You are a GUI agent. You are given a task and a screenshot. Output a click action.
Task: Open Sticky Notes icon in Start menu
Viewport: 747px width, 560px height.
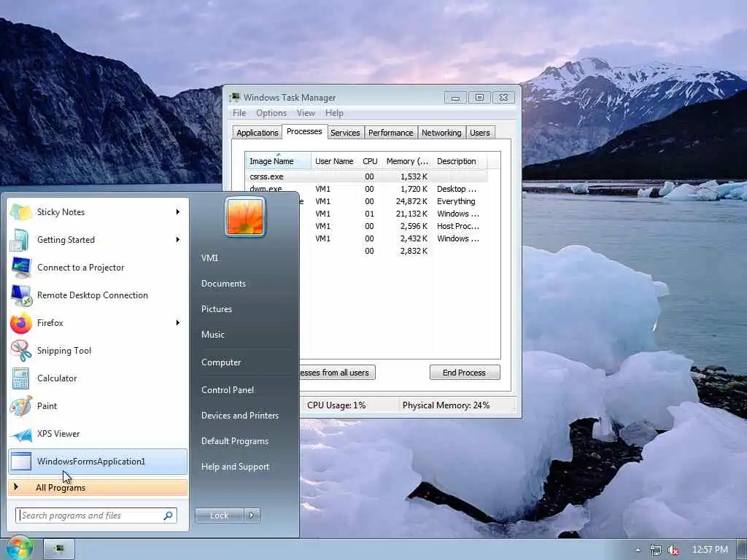pyautogui.click(x=21, y=212)
